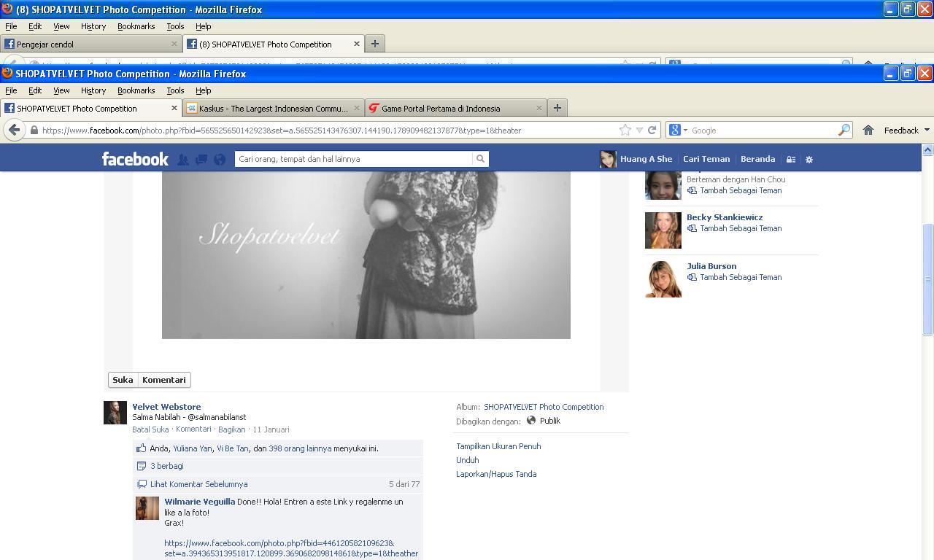Click the page vertical scrollbar thumb
Viewport: 934px width, 560px height.
[927, 279]
